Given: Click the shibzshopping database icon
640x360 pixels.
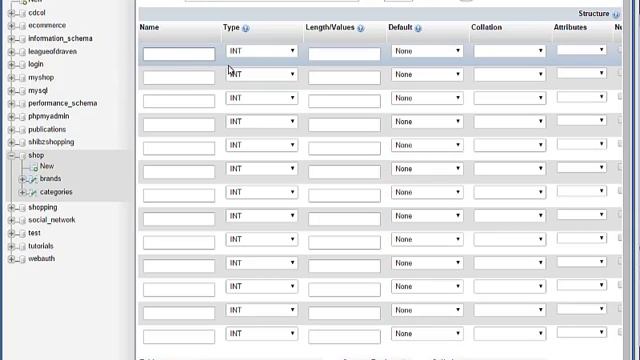Looking at the screenshot, I should 23,143.
